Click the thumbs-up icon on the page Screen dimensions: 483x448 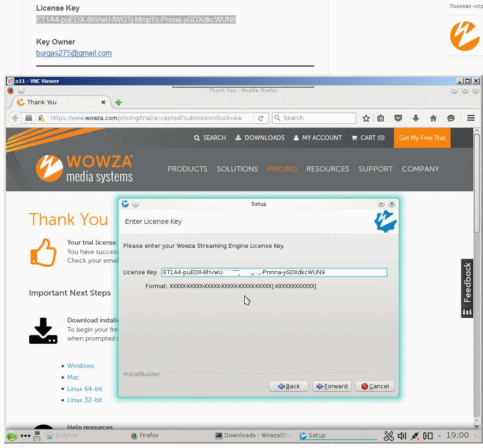pos(44,252)
